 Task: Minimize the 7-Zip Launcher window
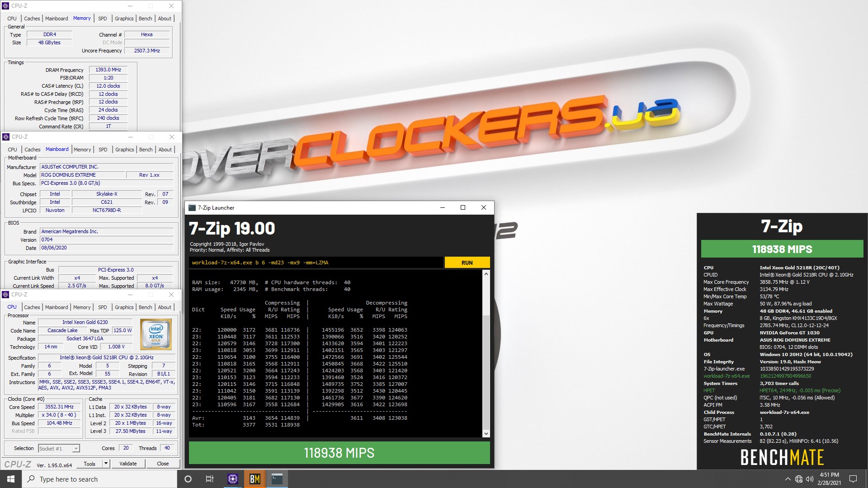pyautogui.click(x=442, y=207)
